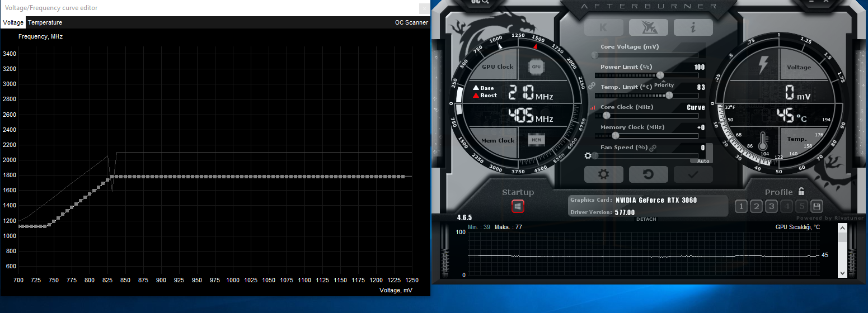Launch Kombustor with the K button
Viewport: 868px width, 313px height.
(603, 27)
